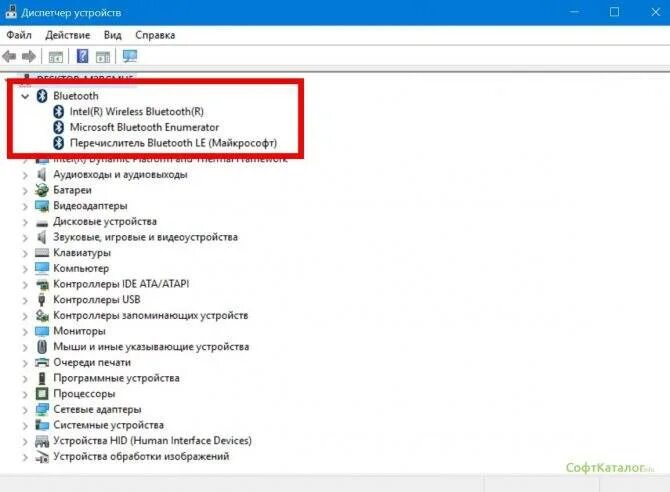Expand the Дисковые устройства category
This screenshot has width=670, height=492.
pos(25,222)
